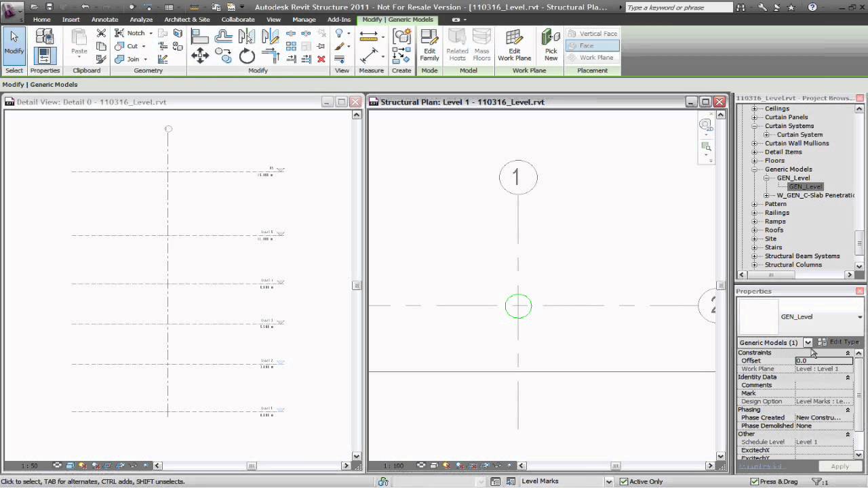Click the Array tool icon
Viewport: 868px width, 488px height.
point(291,46)
